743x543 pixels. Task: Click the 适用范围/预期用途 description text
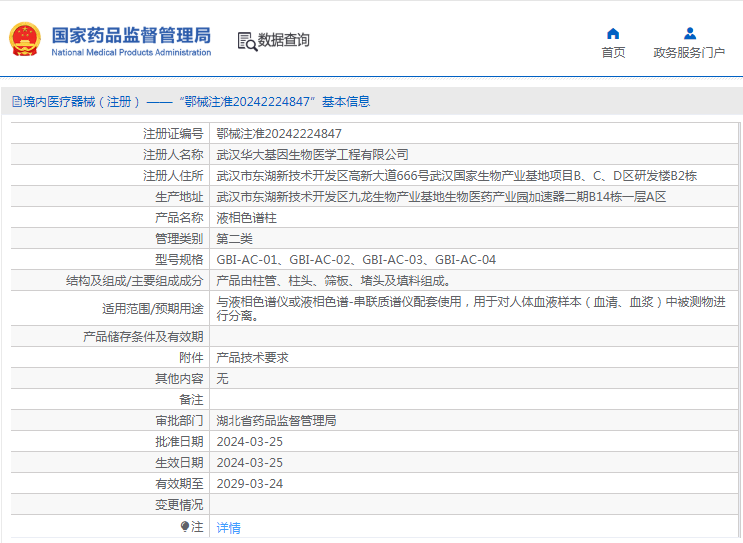coord(471,308)
